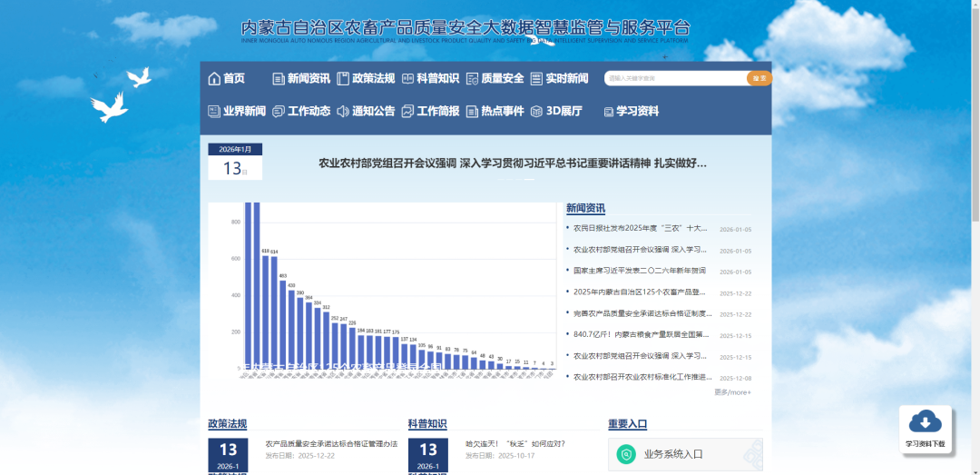
Task: Click the cloud download icon for 学习资料下载
Action: click(x=925, y=421)
